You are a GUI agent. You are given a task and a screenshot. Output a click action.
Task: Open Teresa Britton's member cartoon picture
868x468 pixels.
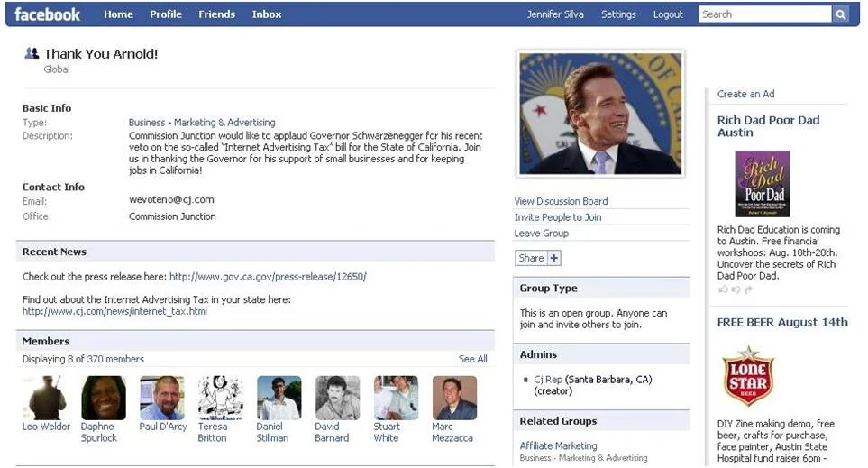[x=221, y=398]
